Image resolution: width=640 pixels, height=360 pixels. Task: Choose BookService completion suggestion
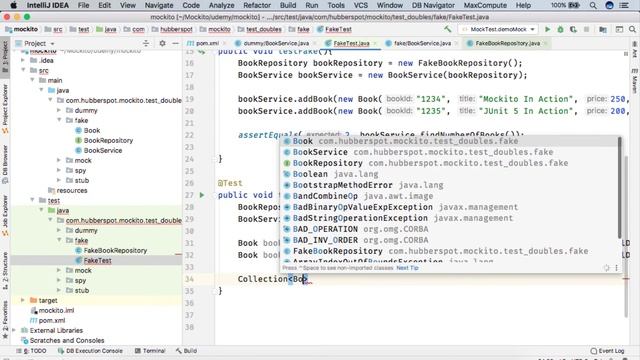450,152
